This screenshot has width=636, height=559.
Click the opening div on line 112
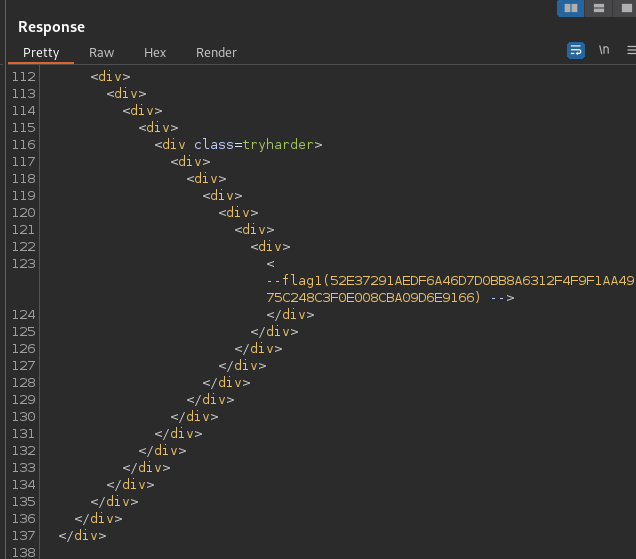(110, 76)
